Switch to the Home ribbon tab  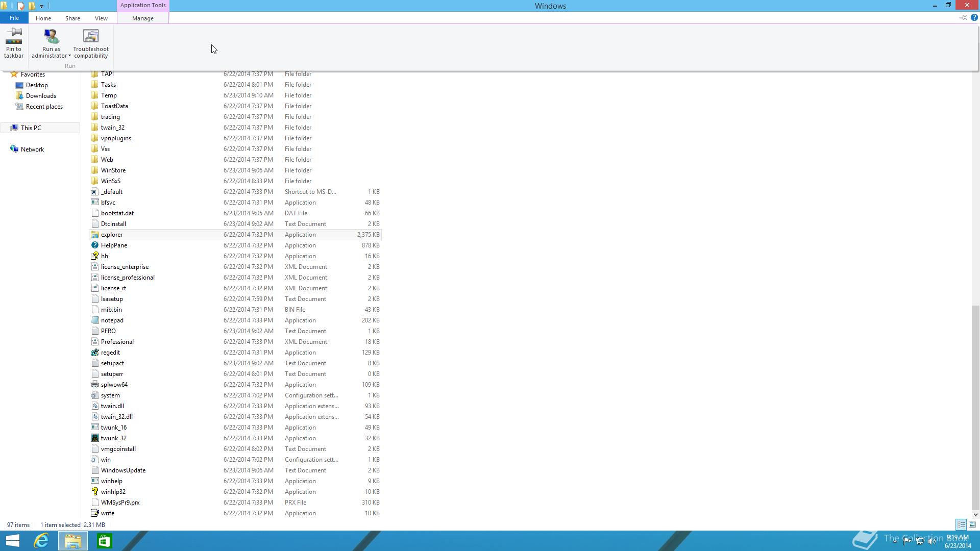click(43, 18)
